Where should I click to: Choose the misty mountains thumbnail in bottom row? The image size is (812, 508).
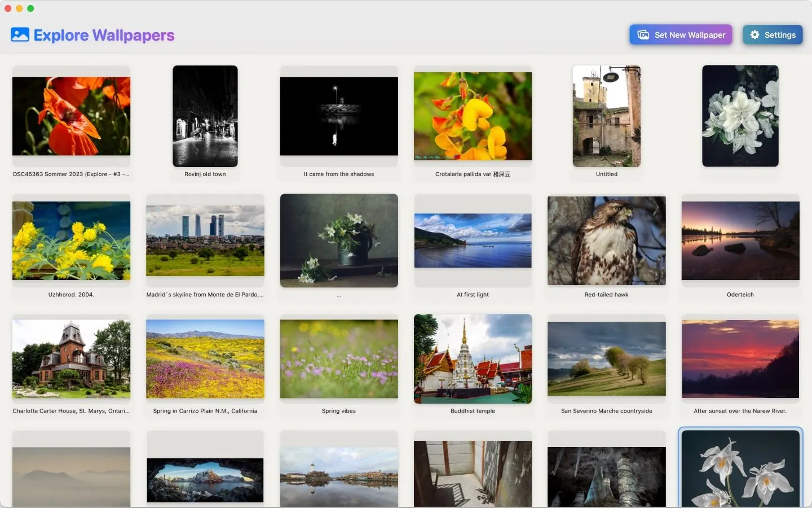(72, 477)
